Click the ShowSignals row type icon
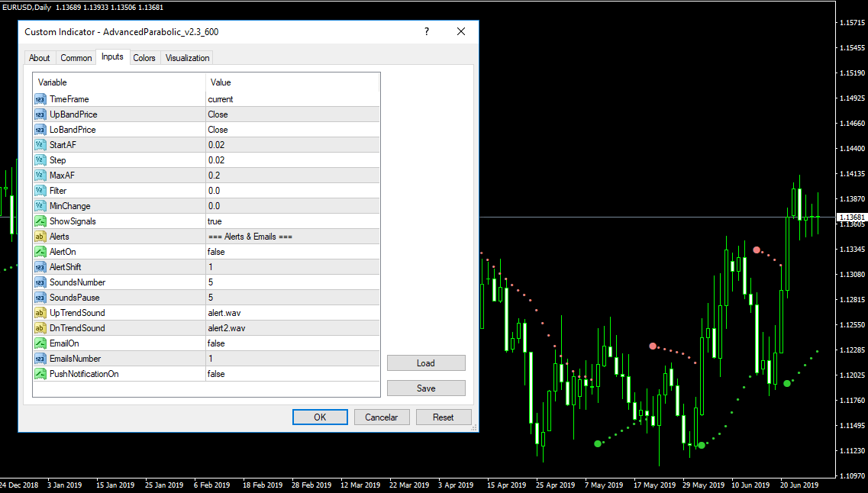Image resolution: width=868 pixels, height=493 pixels. coord(40,221)
